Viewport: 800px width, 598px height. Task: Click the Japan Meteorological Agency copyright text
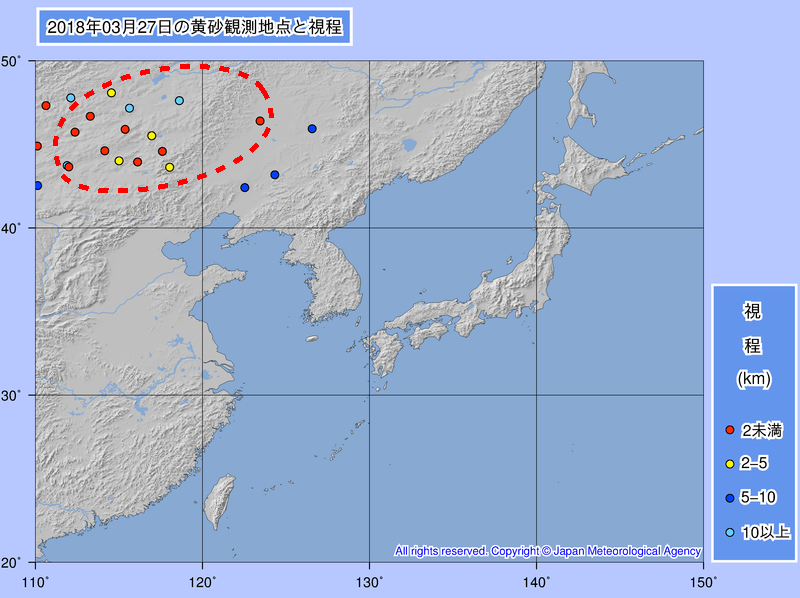[x=548, y=551]
